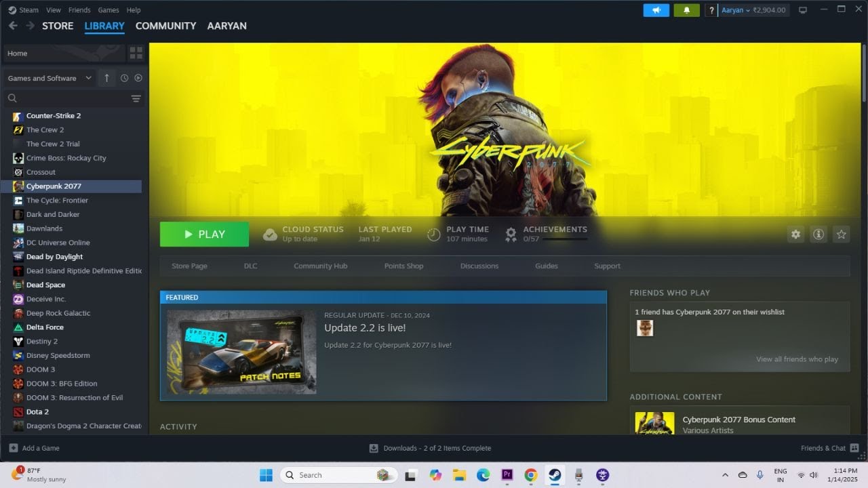Go to library Home button
868x488 pixels.
(x=64, y=53)
